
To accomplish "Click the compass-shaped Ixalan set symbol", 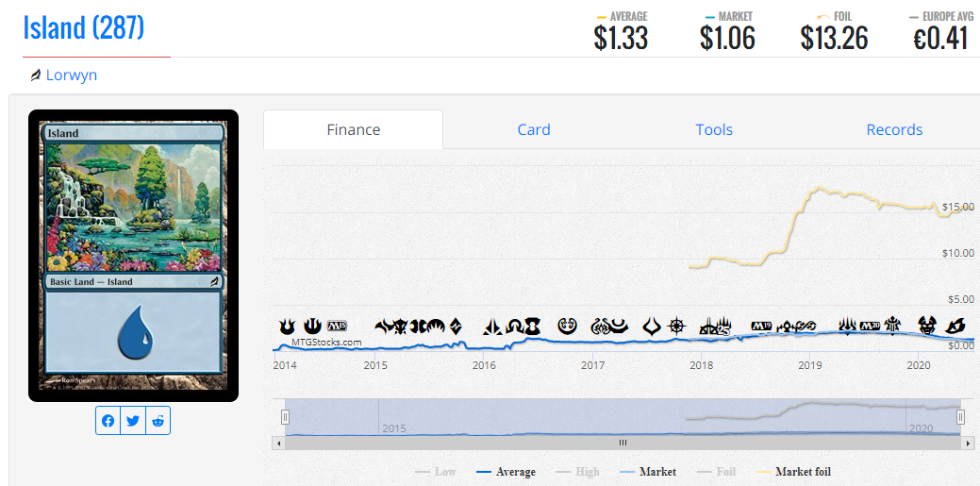I will click(676, 326).
